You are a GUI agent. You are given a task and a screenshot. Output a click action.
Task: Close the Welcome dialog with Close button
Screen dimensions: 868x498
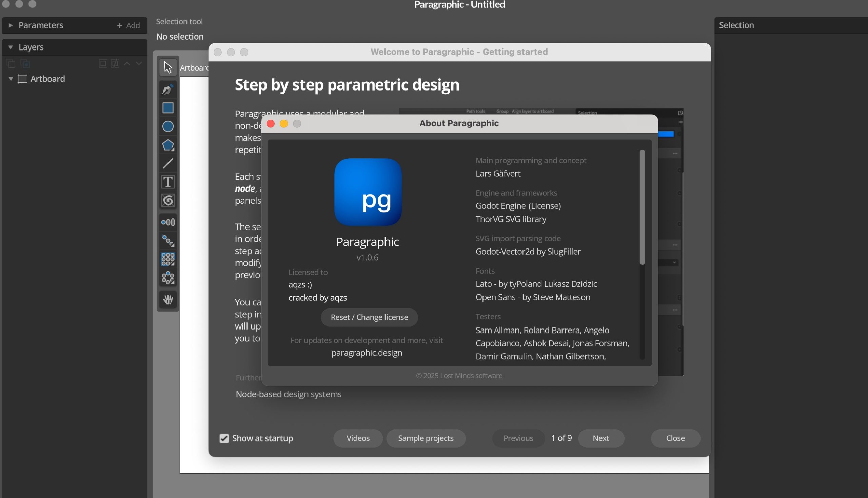tap(675, 438)
